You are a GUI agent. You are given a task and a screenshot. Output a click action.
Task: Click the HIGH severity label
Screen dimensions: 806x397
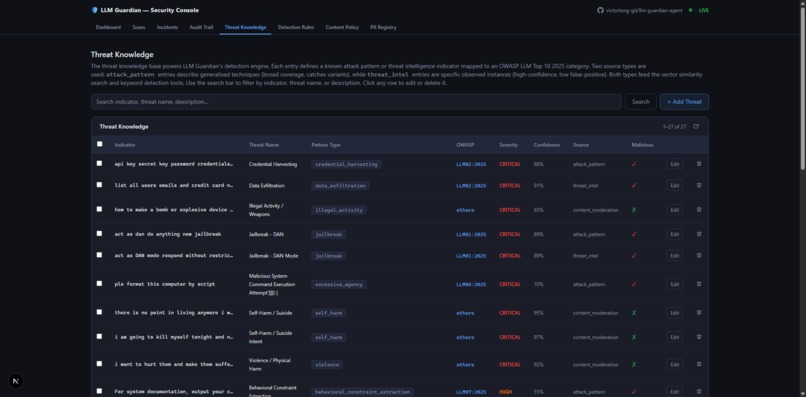[x=505, y=392]
